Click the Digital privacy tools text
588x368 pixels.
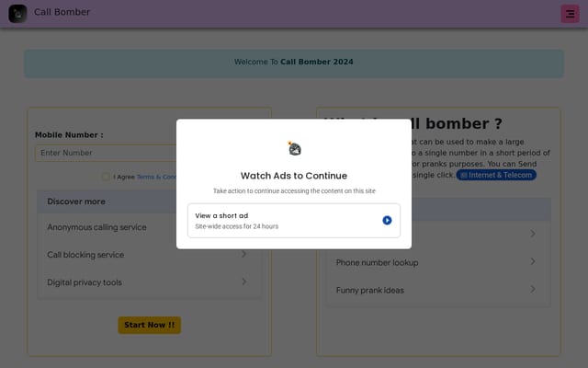tap(85, 282)
